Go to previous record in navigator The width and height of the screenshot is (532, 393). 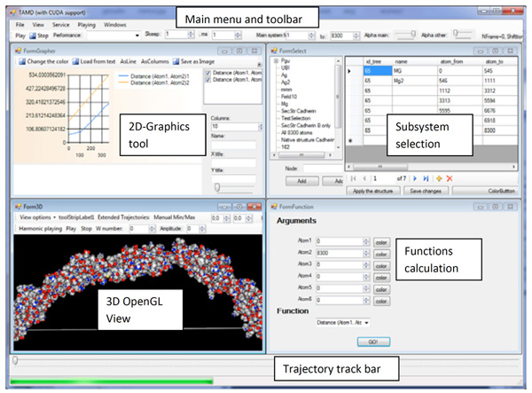click(x=364, y=178)
